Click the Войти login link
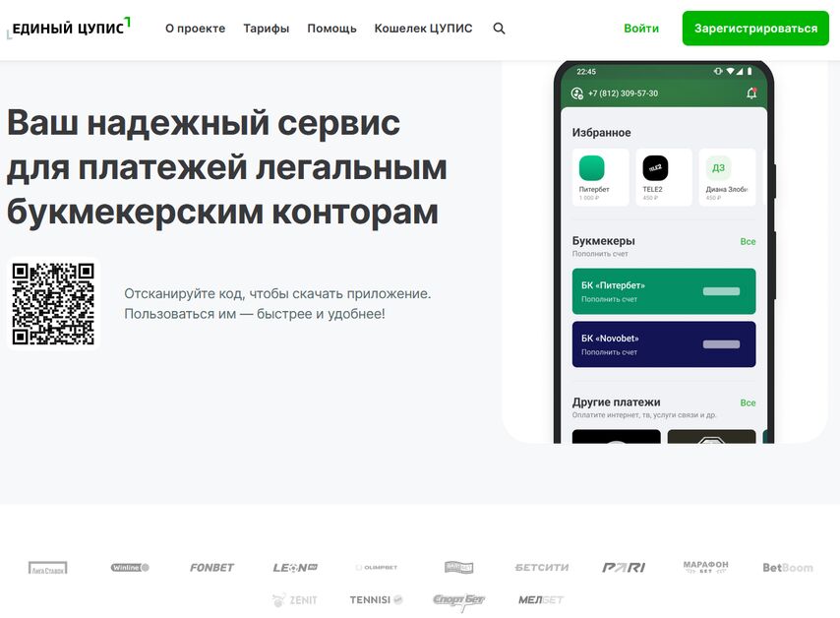840x618 pixels. (641, 29)
